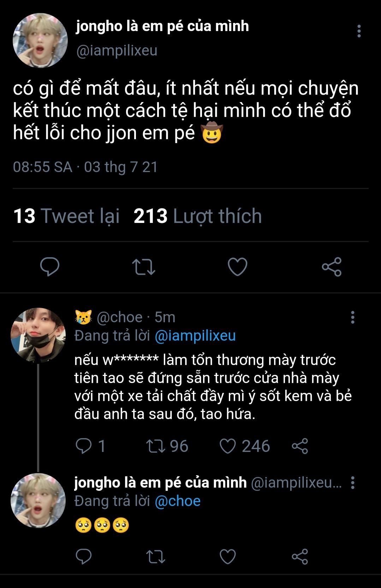Share the main tweet
The image size is (381, 588).
click(x=332, y=267)
